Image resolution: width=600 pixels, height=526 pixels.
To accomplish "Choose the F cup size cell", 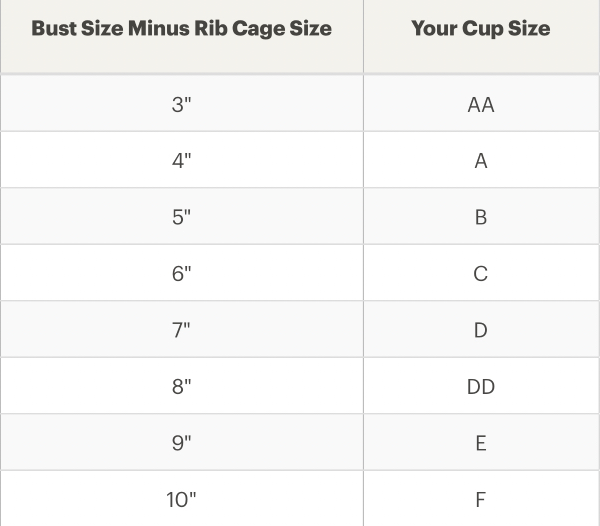I will coord(480,499).
